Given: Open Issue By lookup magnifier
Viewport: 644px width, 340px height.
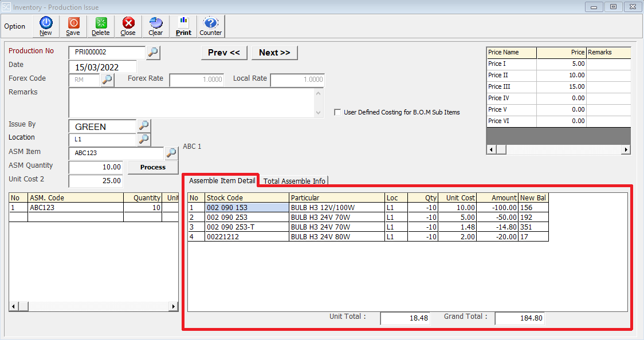Looking at the screenshot, I should [144, 126].
